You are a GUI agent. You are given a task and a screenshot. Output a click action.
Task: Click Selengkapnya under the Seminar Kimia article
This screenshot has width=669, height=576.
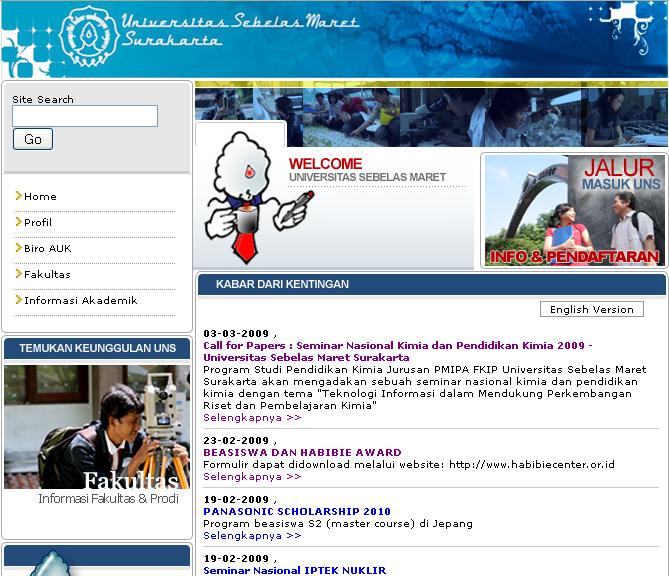click(x=252, y=418)
